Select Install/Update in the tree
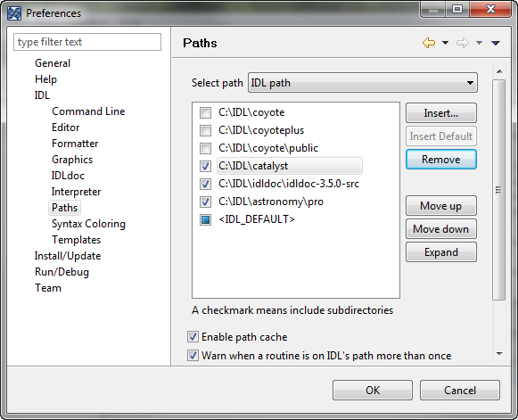Viewport: 518px width, 420px height. point(68,256)
